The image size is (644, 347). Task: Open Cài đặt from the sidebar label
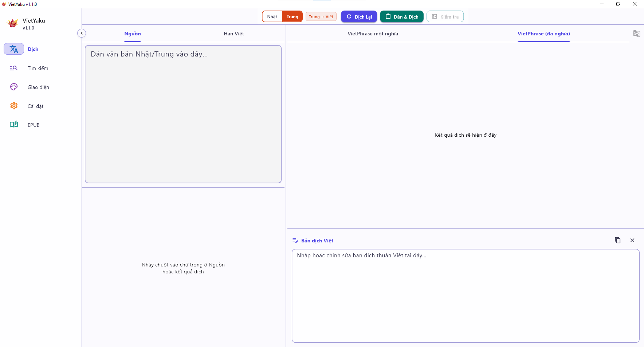(36, 106)
